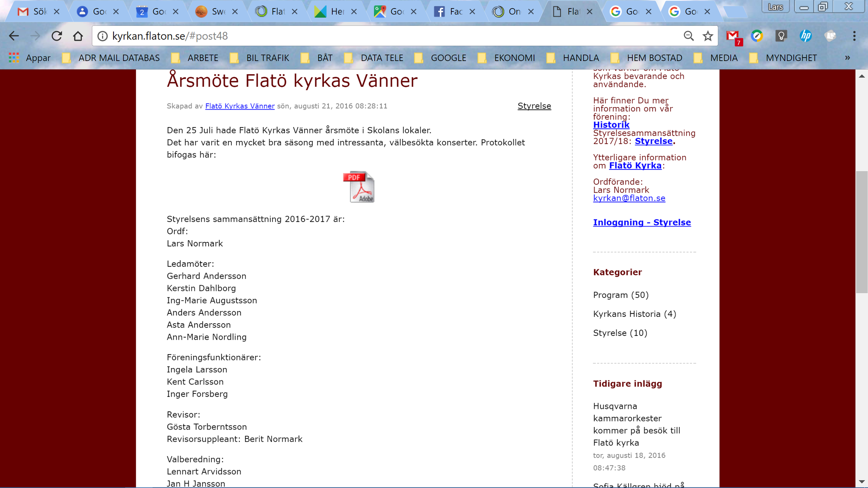Screen dimensions: 868x488
Task: Select the Program (50) category
Action: pos(620,295)
